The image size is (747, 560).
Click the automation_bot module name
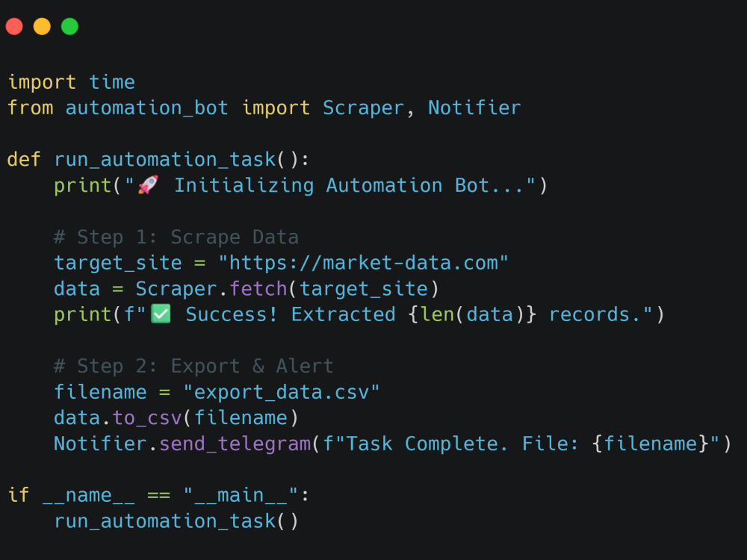point(146,108)
